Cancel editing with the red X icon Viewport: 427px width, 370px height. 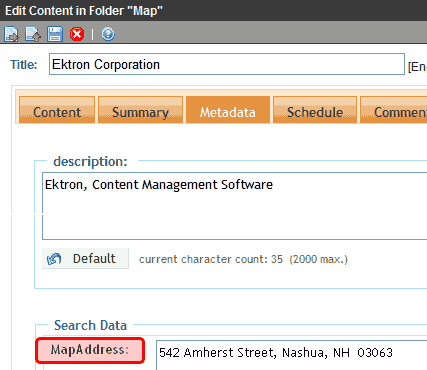click(77, 34)
